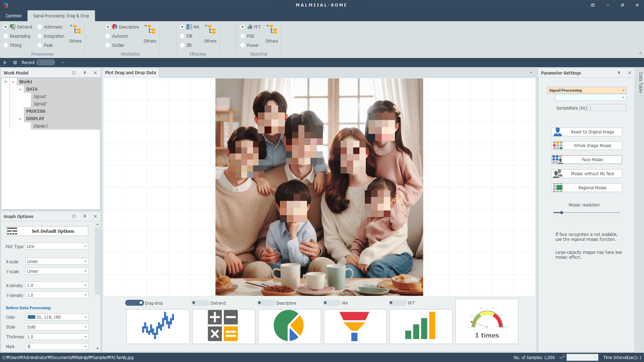Click the funnel-shaped MA widget
The width and height of the screenshot is (644, 362).
click(355, 326)
